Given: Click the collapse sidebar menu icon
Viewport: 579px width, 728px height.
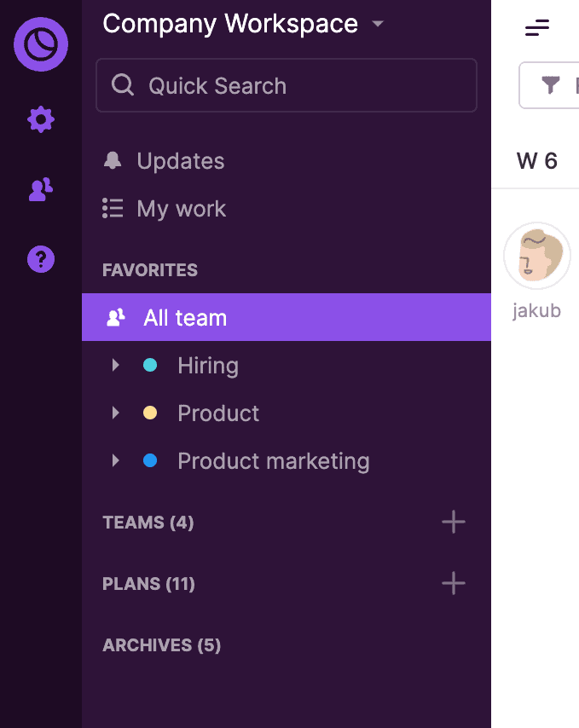Looking at the screenshot, I should coord(537,28).
